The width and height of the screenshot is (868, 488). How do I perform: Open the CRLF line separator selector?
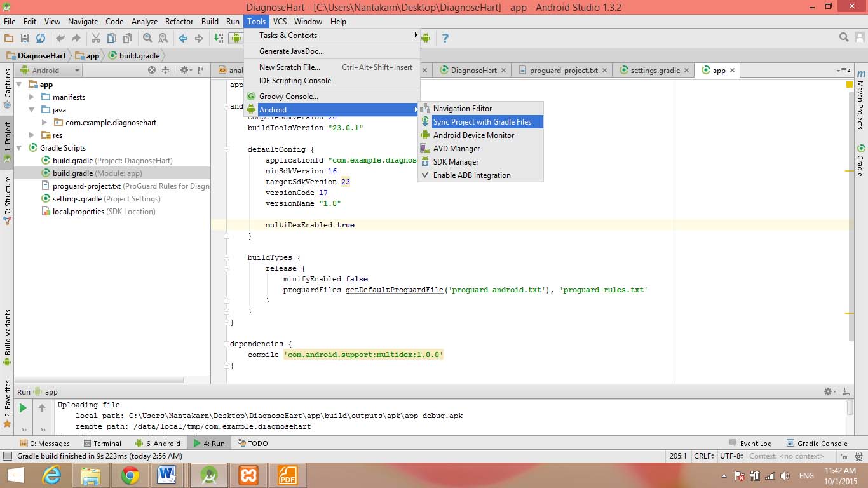click(x=705, y=456)
